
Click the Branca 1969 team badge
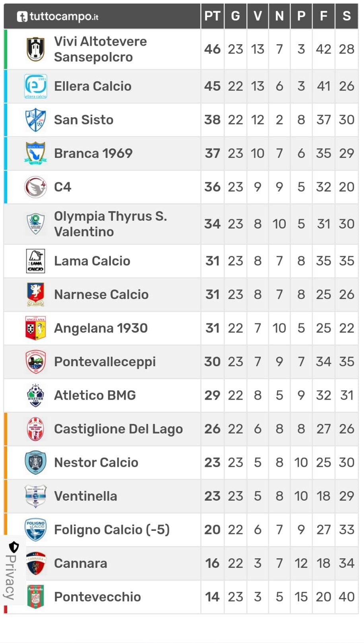click(35, 153)
